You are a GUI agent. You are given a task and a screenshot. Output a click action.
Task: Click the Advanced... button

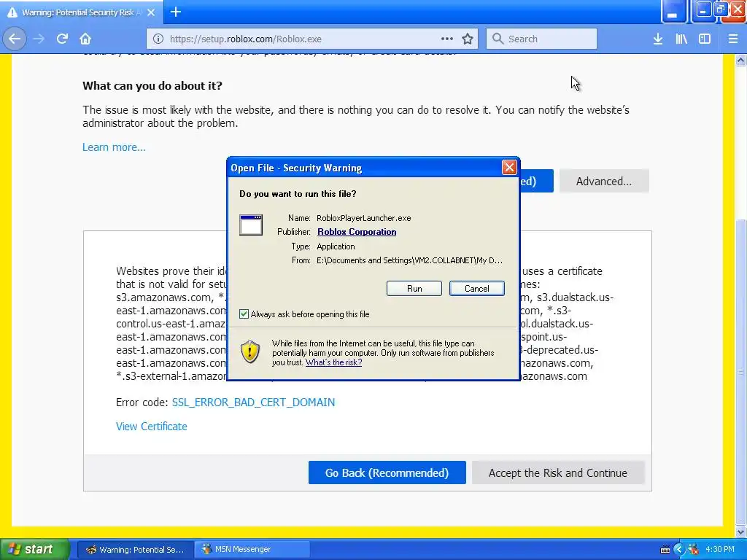coord(603,181)
